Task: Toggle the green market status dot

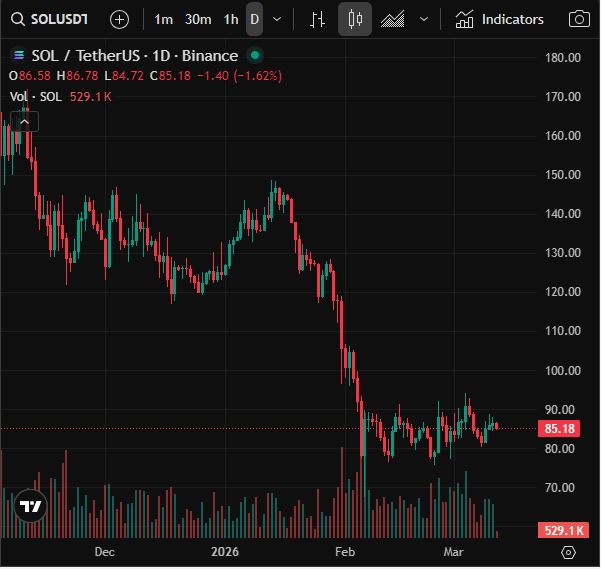Action: (x=255, y=56)
